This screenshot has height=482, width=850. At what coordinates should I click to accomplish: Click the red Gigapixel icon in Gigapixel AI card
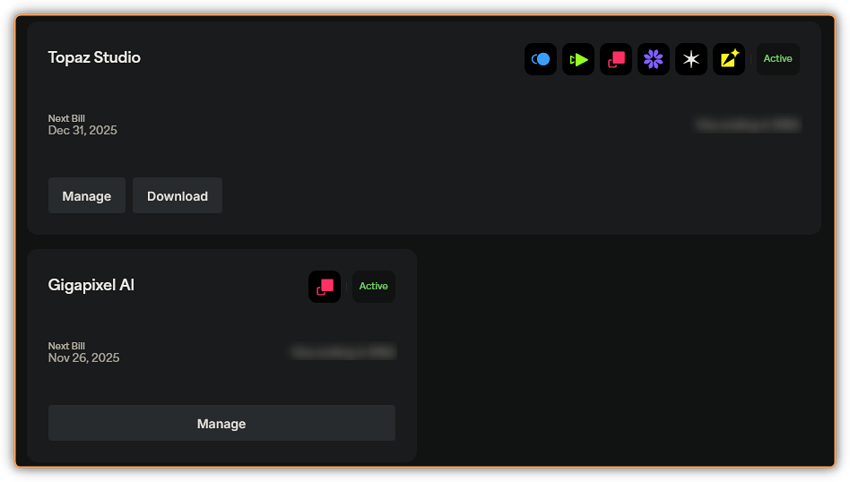point(325,286)
